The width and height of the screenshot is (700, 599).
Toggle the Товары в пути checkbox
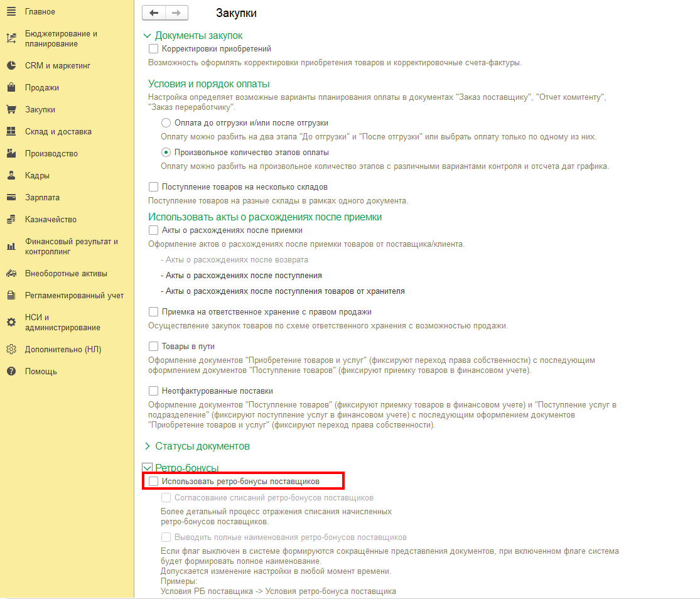tap(154, 346)
